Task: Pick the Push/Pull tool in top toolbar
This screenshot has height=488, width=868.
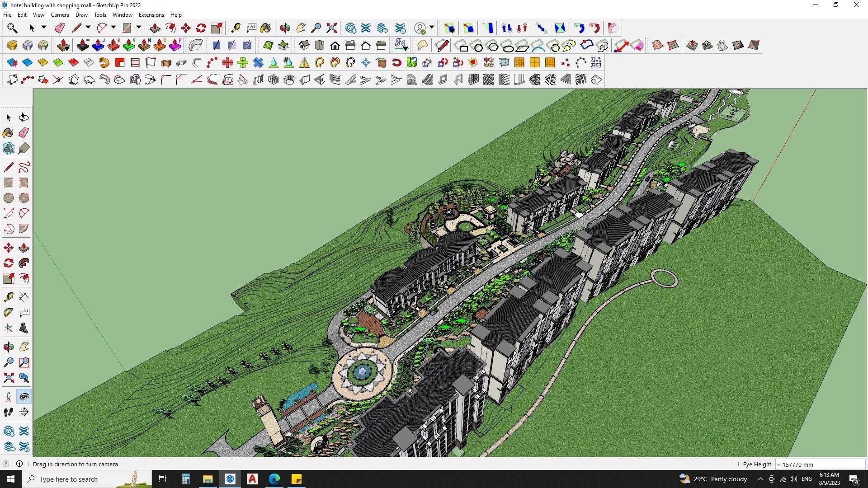Action: 155,28
